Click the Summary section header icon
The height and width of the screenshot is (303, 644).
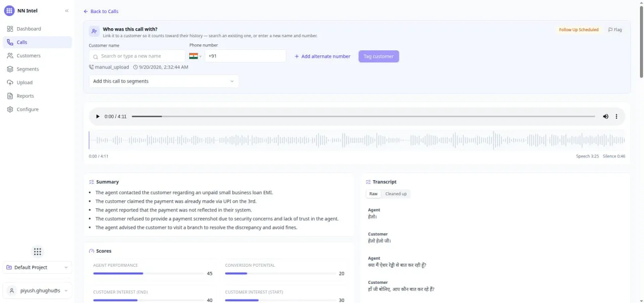[92, 182]
